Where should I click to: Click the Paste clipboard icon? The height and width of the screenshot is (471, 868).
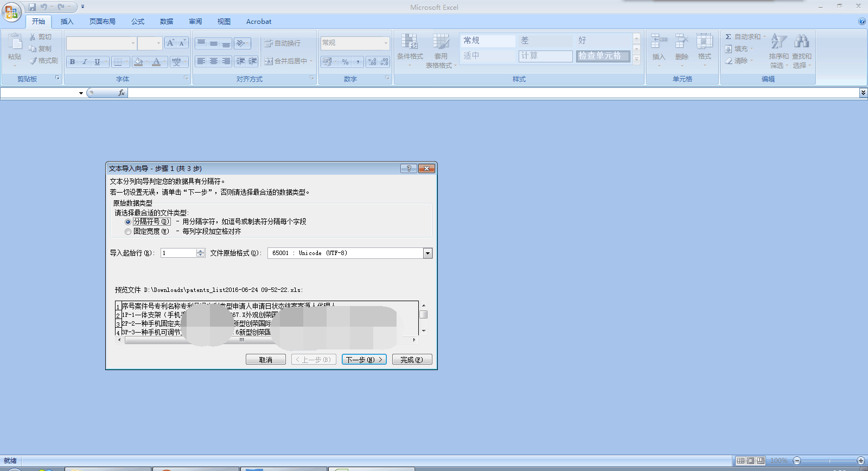pyautogui.click(x=15, y=42)
